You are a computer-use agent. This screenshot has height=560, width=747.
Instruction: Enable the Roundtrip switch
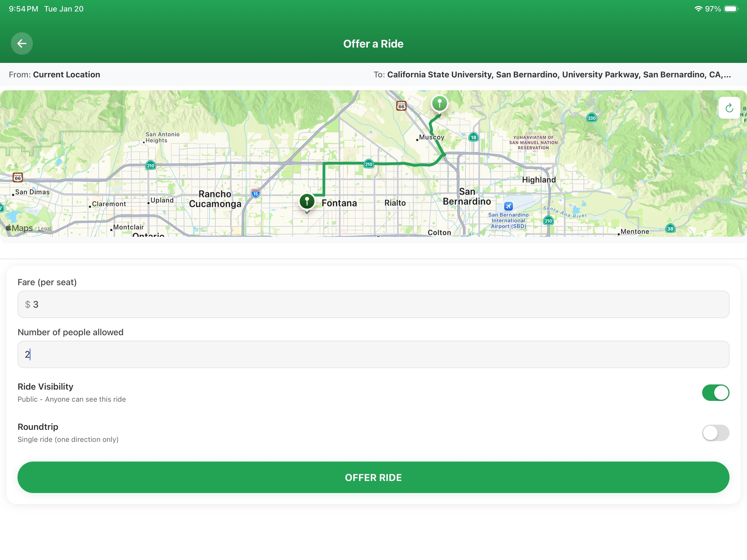[x=715, y=433]
